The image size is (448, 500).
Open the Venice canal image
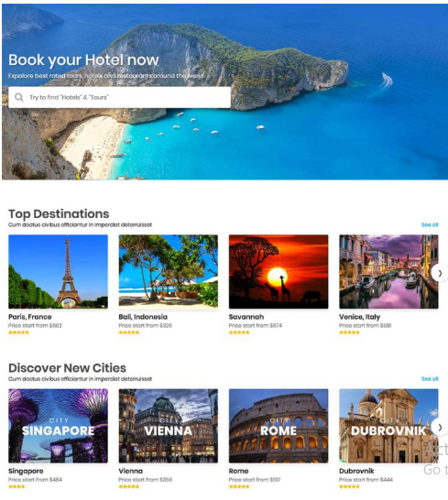388,272
